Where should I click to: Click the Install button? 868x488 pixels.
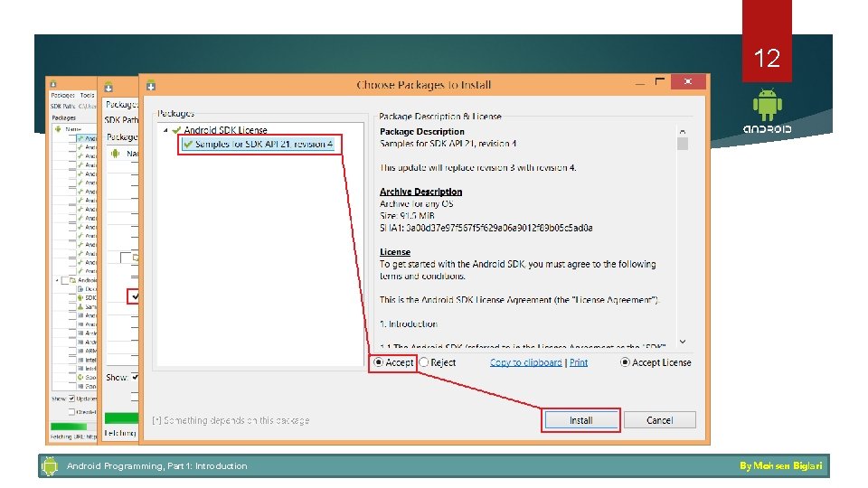[580, 420]
